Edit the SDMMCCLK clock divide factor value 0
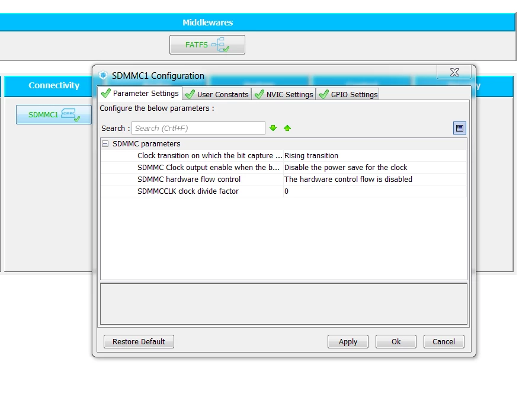Viewport: 532px width, 397px height. point(286,191)
